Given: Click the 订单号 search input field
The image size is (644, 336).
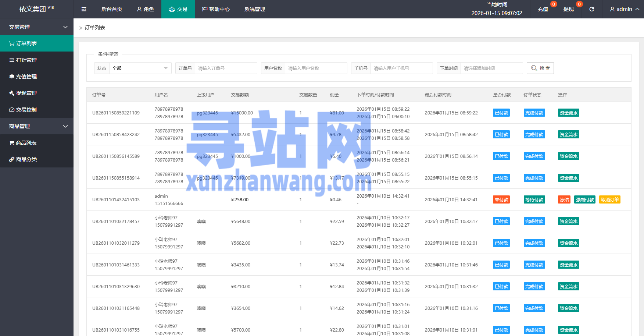Looking at the screenshot, I should 225,68.
